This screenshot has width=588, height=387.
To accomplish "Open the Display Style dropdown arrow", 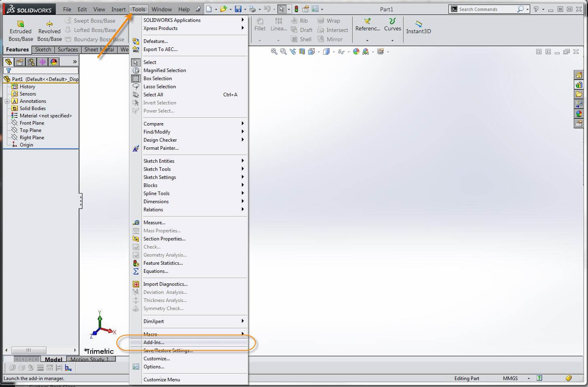I will click(x=333, y=51).
